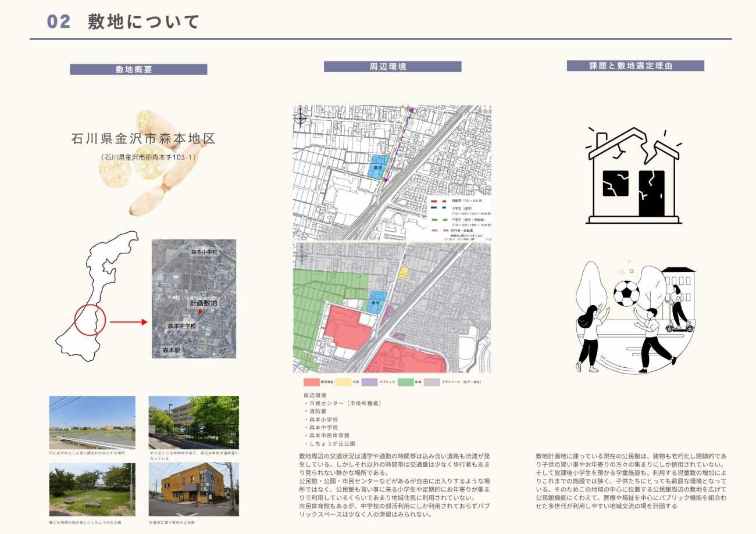This screenshot has width=756, height=534.
Task: Open the rice field landscape photo
Action: [92, 422]
